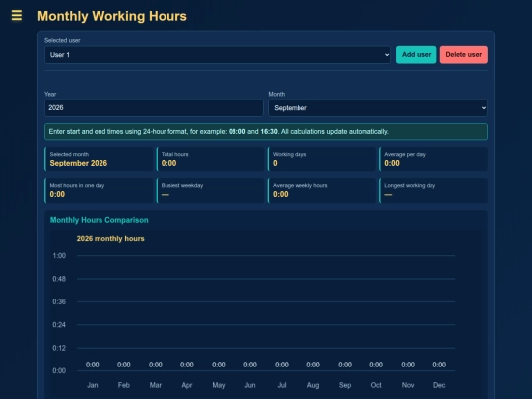The height and width of the screenshot is (399, 532).
Task: Select the Longest working day card
Action: click(433, 191)
